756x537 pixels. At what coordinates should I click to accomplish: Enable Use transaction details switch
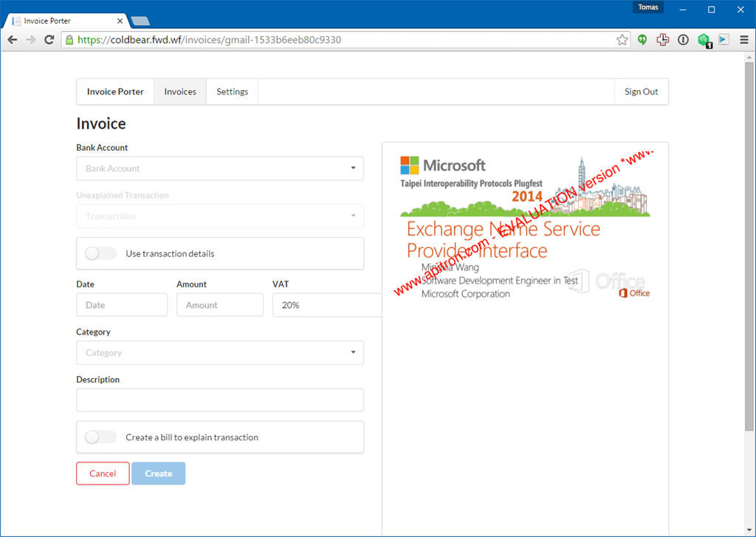coord(100,253)
